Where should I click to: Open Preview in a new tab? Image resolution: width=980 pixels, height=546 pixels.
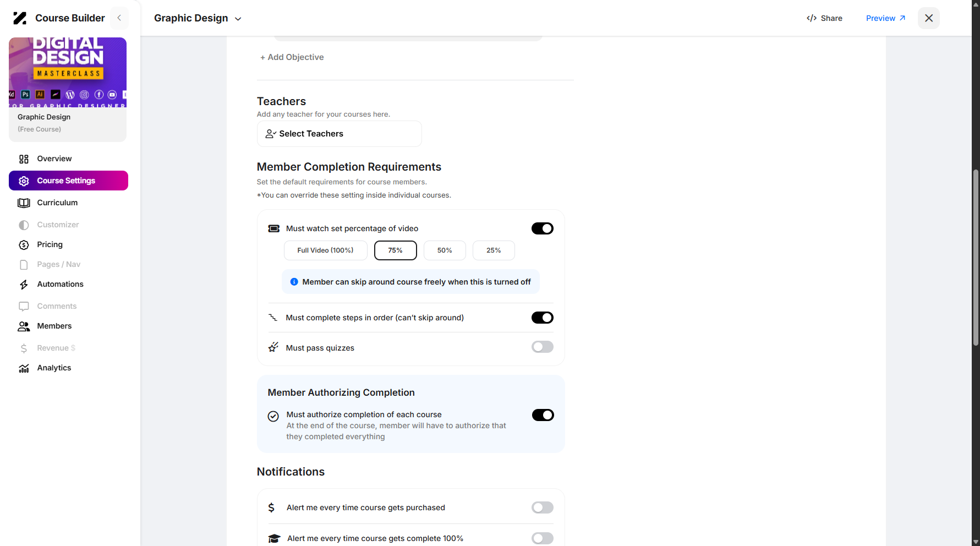point(885,18)
